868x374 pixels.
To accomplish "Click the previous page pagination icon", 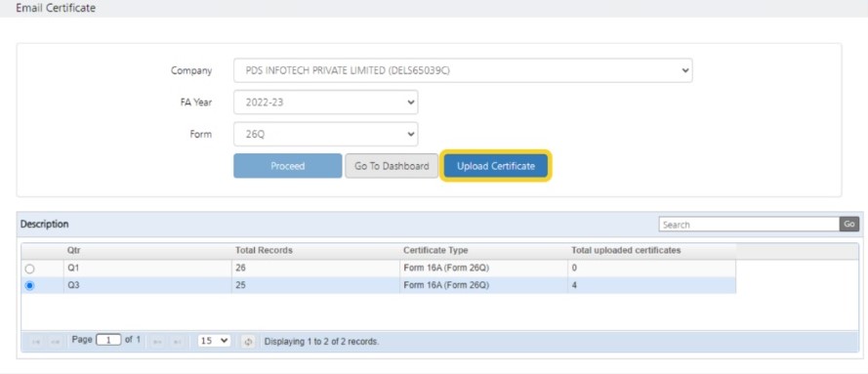I will tap(55, 342).
